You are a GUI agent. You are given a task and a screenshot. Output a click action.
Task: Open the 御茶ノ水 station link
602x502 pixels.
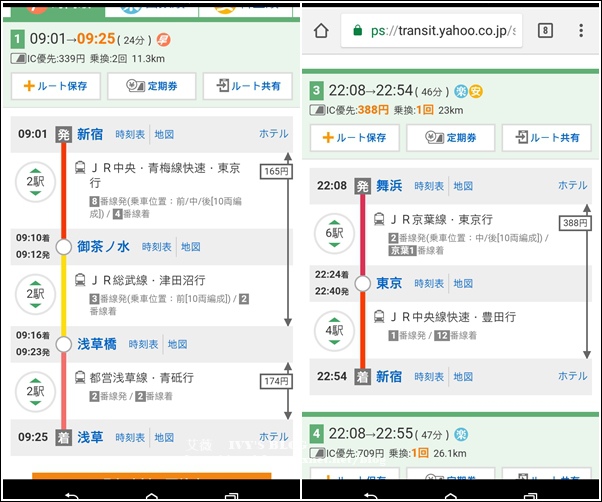click(103, 246)
